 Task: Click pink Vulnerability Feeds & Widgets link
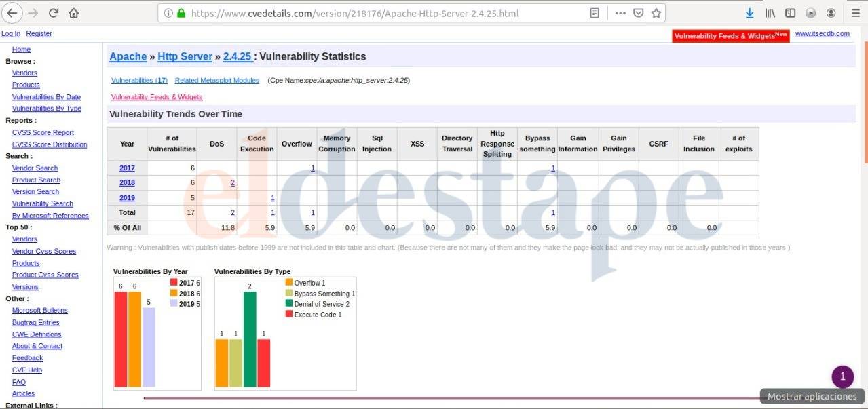[157, 97]
